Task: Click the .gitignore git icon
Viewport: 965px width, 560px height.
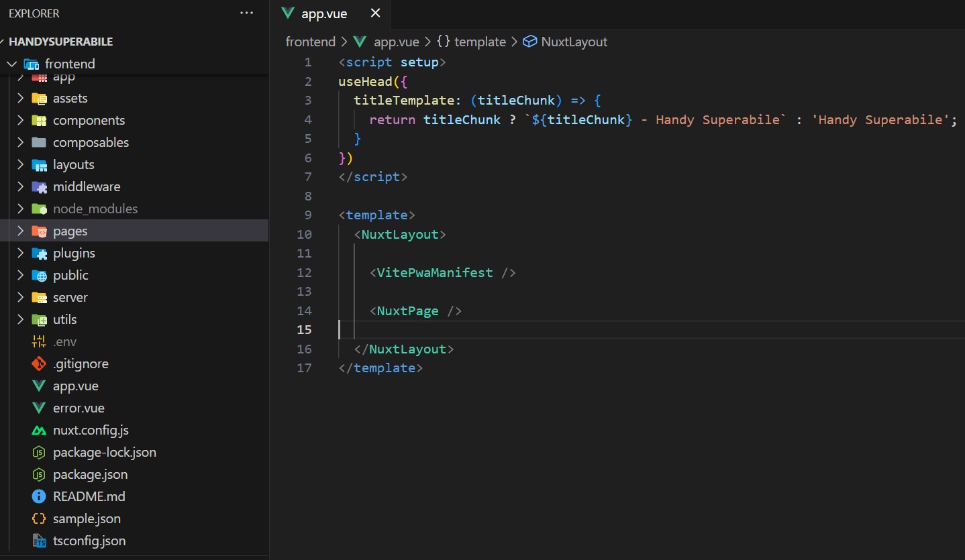Action: point(39,364)
